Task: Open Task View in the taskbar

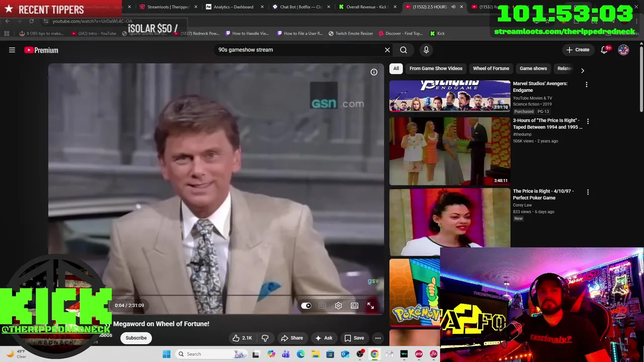Action: point(256,354)
